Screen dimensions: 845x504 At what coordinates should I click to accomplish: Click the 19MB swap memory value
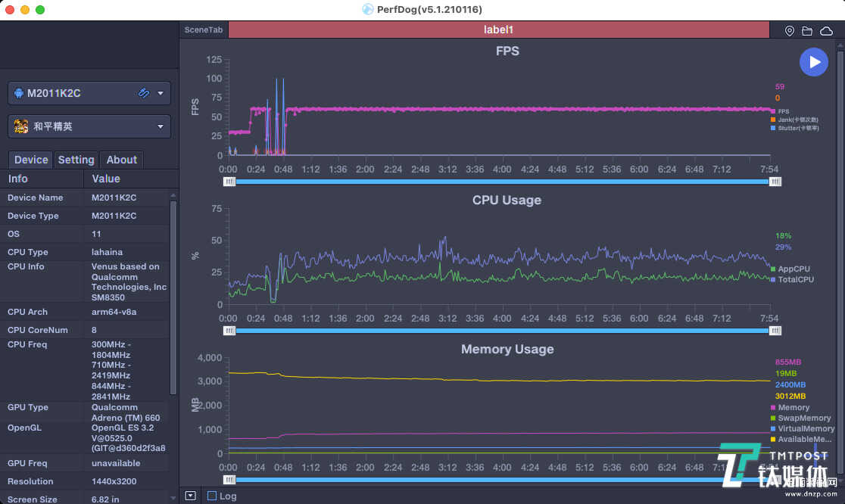point(786,374)
